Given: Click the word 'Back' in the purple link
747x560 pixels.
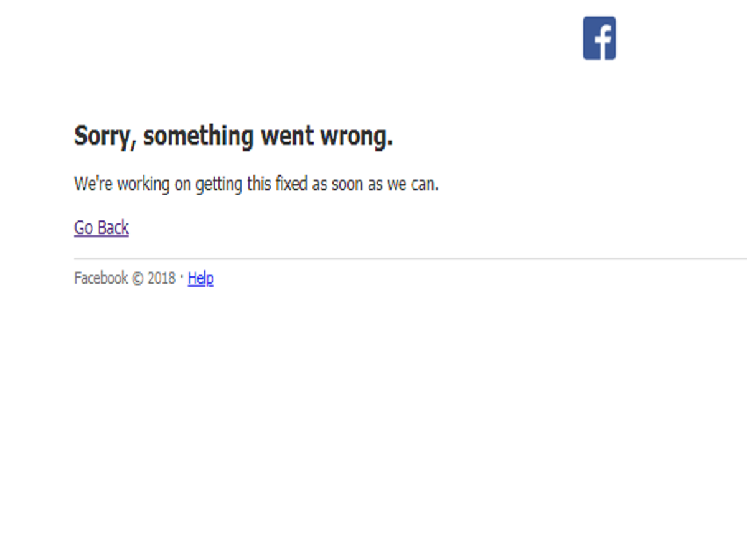Looking at the screenshot, I should [x=113, y=228].
